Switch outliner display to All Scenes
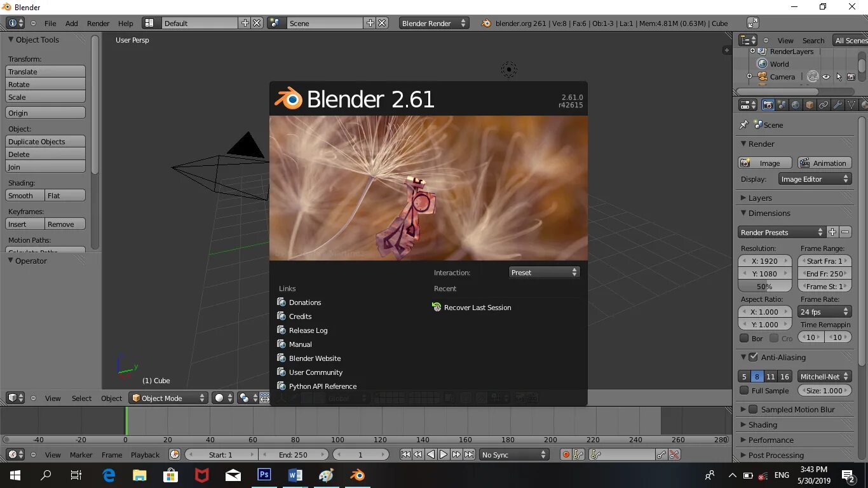This screenshot has height=488, width=868. (851, 40)
